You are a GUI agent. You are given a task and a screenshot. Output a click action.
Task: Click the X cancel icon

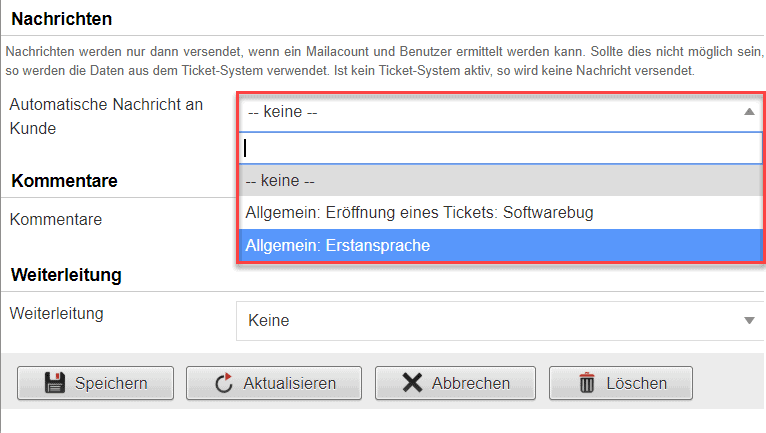(412, 382)
